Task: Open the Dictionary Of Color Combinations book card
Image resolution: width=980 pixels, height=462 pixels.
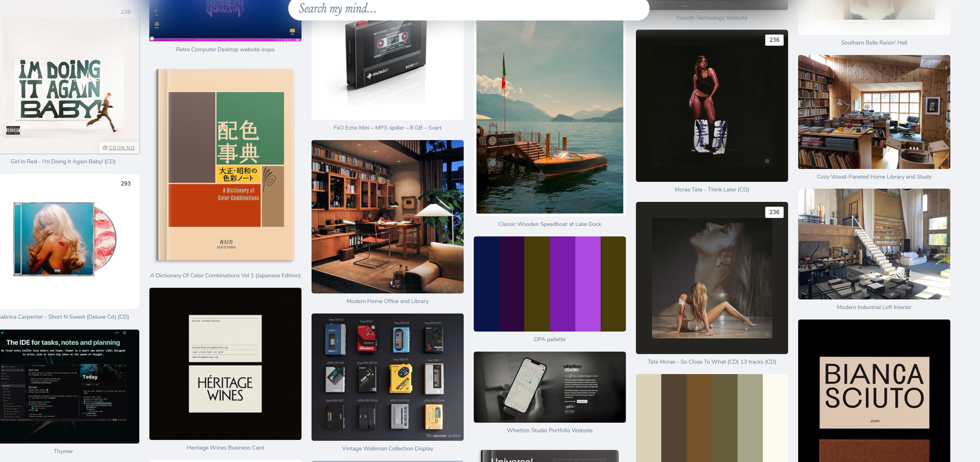Action: coord(225,165)
